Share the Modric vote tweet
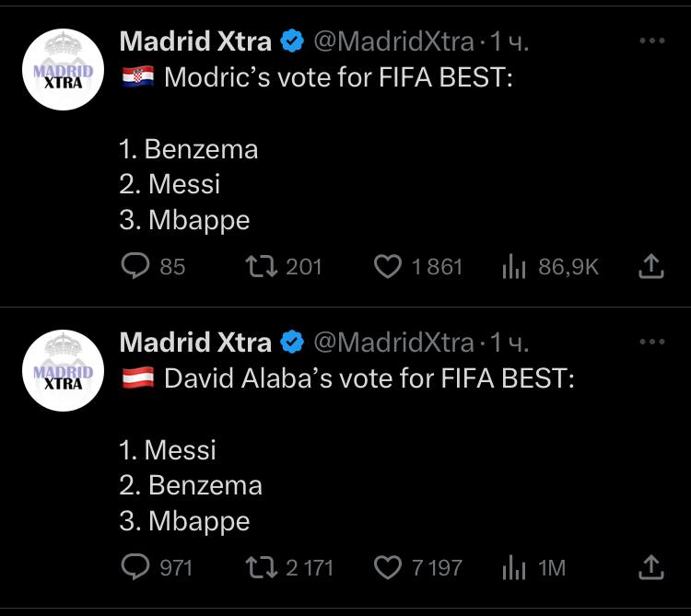 [650, 267]
